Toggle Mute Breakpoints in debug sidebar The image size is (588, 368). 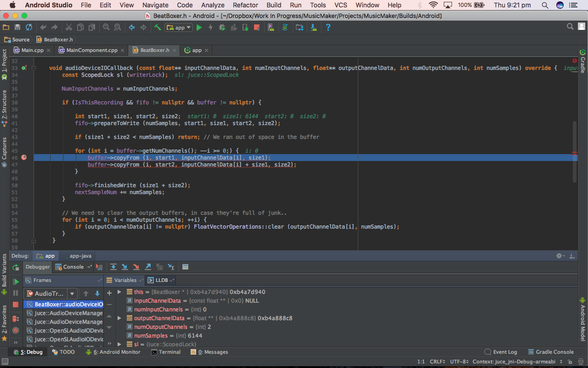click(16, 330)
